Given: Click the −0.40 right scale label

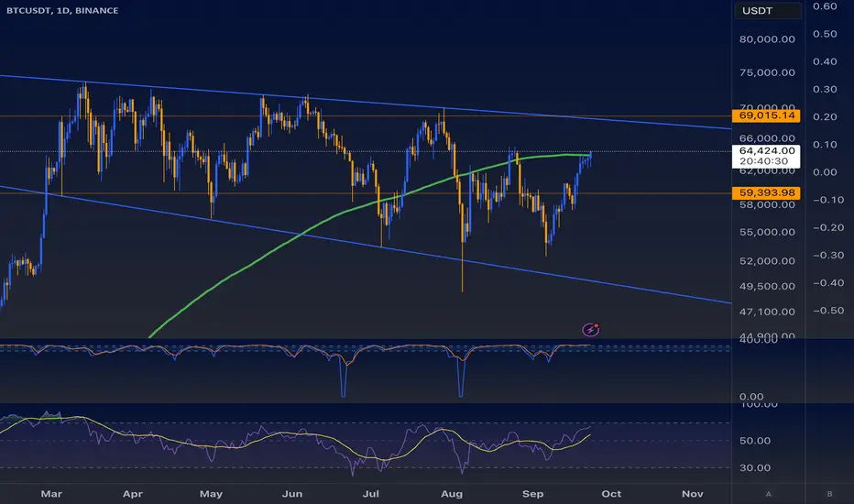Looking at the screenshot, I should (828, 283).
